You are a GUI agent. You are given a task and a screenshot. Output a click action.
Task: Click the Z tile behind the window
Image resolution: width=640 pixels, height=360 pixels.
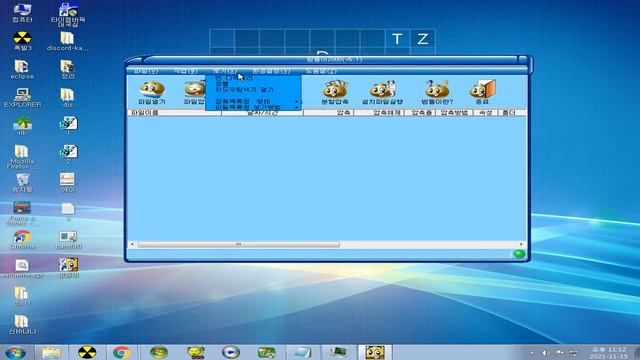tap(422, 39)
